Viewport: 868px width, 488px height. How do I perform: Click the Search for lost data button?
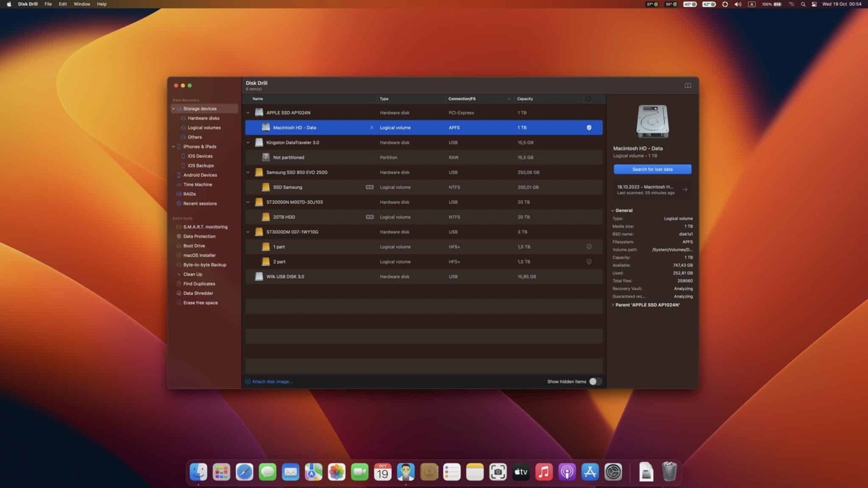(652, 169)
